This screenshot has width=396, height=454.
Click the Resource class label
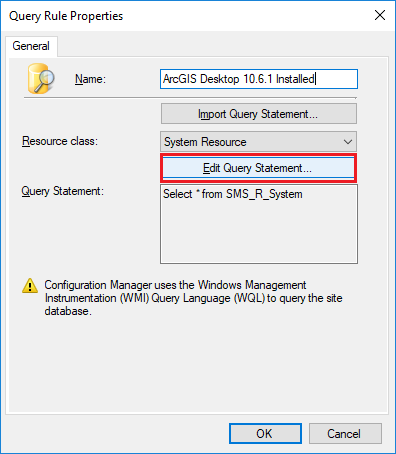[x=60, y=141]
